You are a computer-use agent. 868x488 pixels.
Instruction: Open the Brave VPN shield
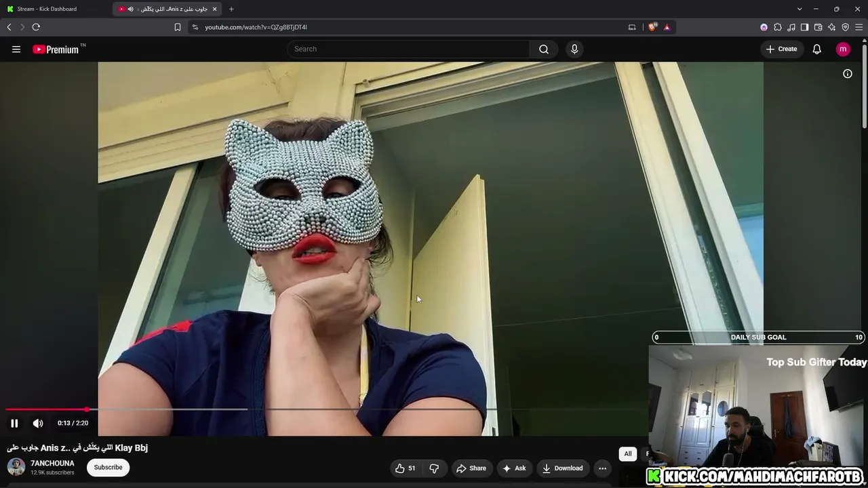coord(845,27)
